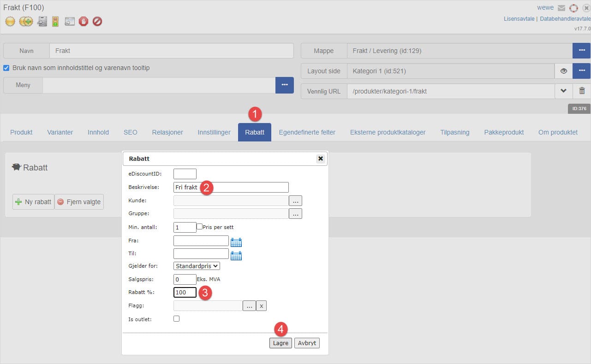Expand the Vennlig URL chevron dropdown

click(x=563, y=91)
